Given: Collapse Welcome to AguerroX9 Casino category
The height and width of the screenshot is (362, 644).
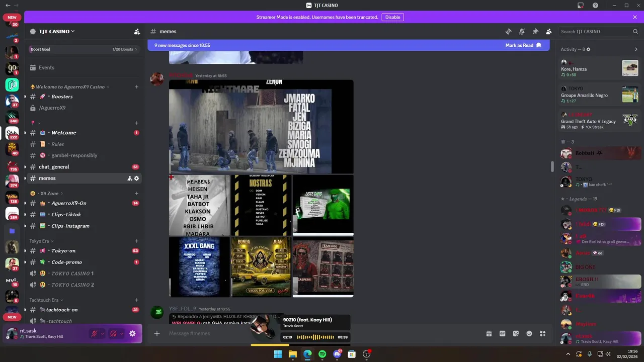Looking at the screenshot, I should click(69, 86).
